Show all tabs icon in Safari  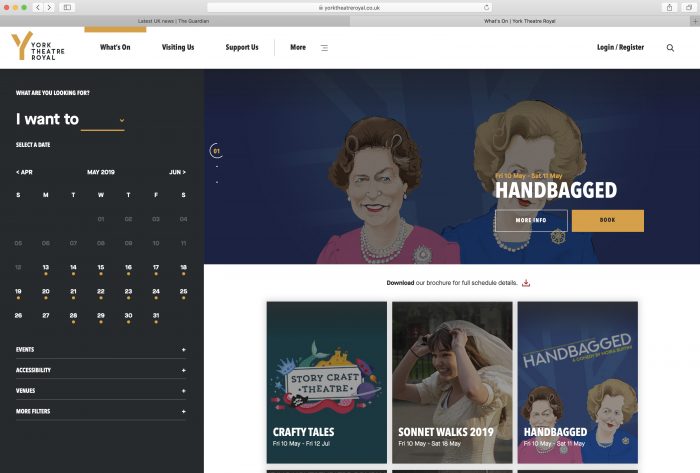pos(689,7)
